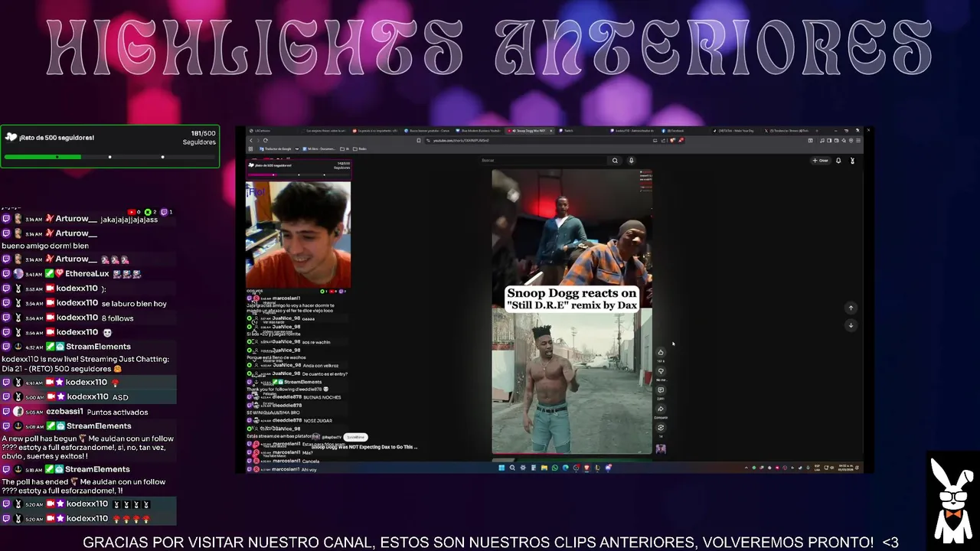Switch to the TikTok - Make Your Day tab
This screenshot has height=551, width=980.
[733, 131]
